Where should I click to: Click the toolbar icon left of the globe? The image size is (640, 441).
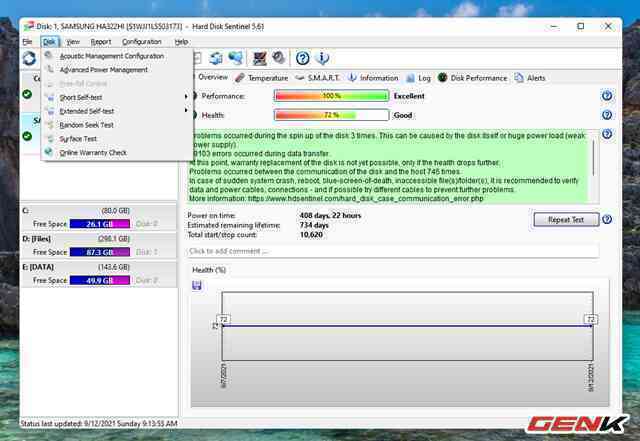(x=216, y=58)
